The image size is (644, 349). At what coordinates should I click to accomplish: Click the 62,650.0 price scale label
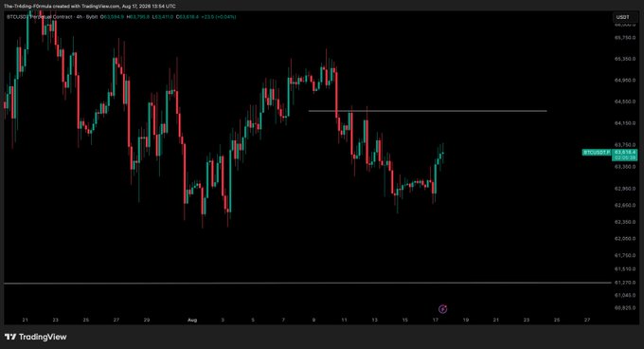click(x=625, y=205)
